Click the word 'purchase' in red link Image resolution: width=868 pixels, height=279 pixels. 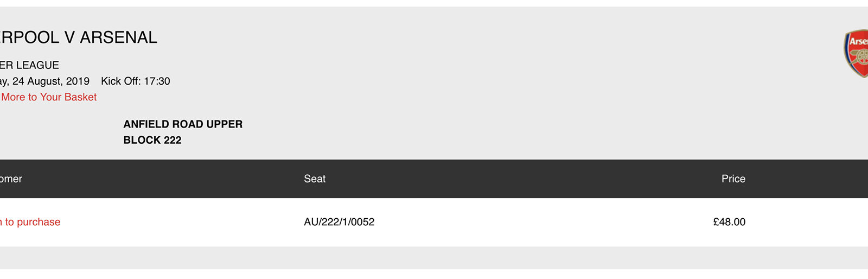[x=39, y=222]
